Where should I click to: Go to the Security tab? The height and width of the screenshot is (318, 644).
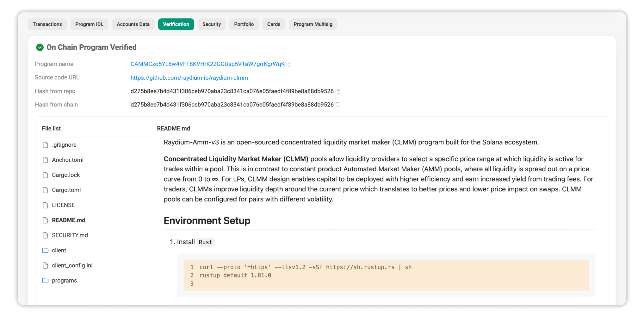(211, 24)
